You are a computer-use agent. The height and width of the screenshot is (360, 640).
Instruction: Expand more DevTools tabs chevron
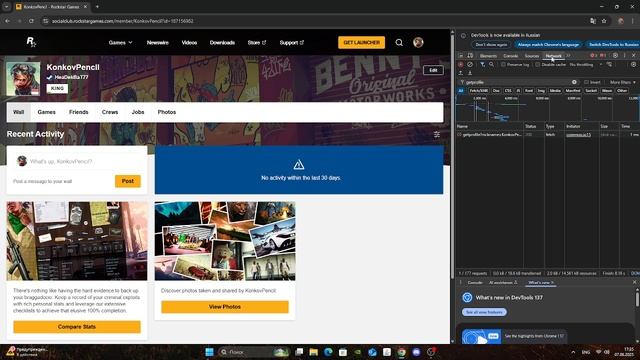pyautogui.click(x=568, y=56)
